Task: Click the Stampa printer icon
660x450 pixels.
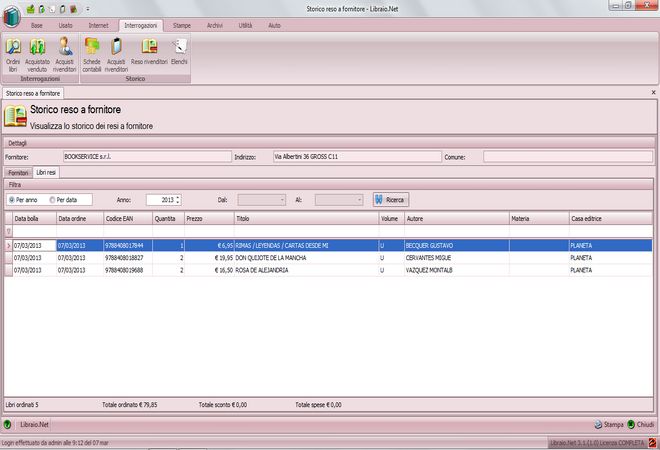Action: coord(599,424)
